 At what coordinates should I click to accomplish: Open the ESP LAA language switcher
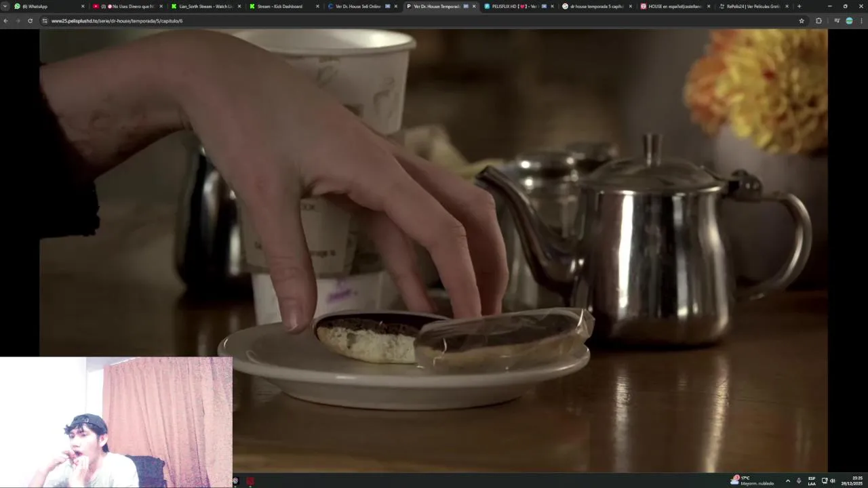click(x=812, y=481)
